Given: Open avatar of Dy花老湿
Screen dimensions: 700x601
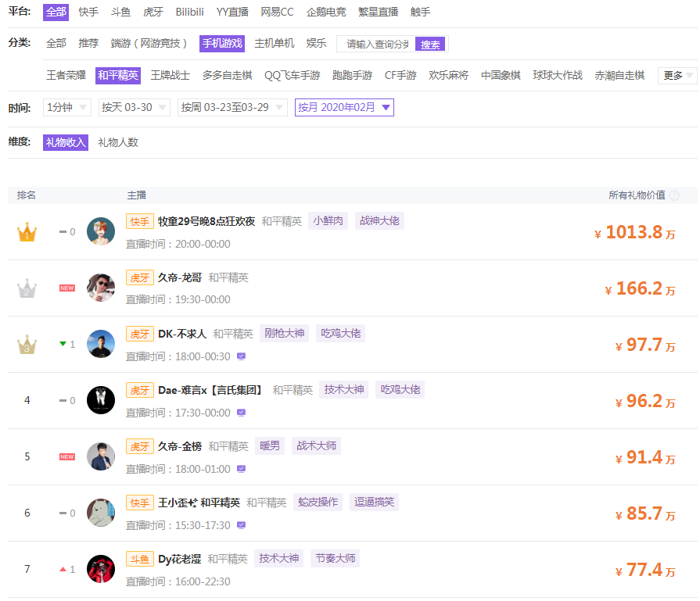Looking at the screenshot, I should (x=100, y=568).
